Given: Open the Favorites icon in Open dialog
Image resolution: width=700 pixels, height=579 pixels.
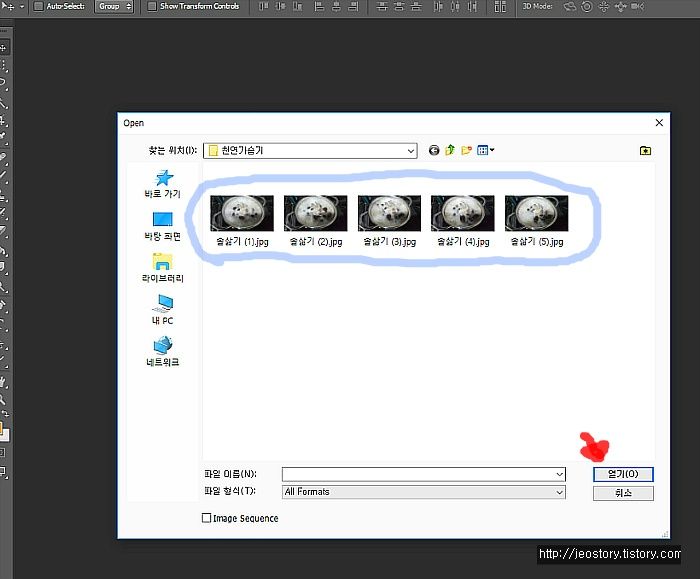Looking at the screenshot, I should (x=645, y=150).
